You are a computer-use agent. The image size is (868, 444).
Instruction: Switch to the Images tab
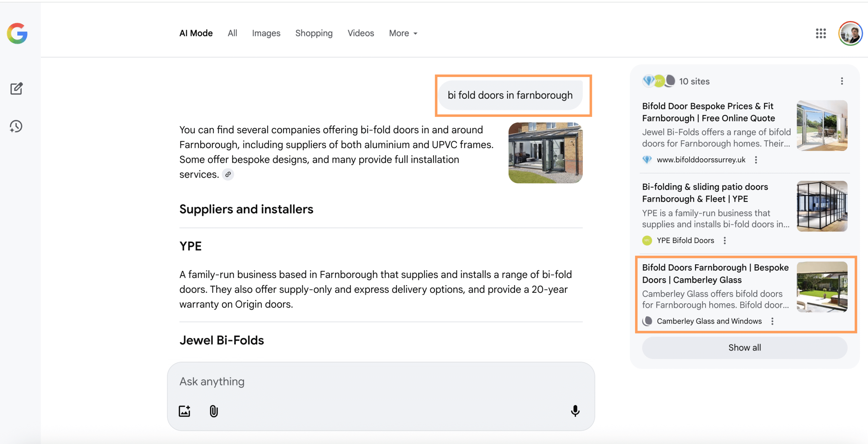point(266,33)
